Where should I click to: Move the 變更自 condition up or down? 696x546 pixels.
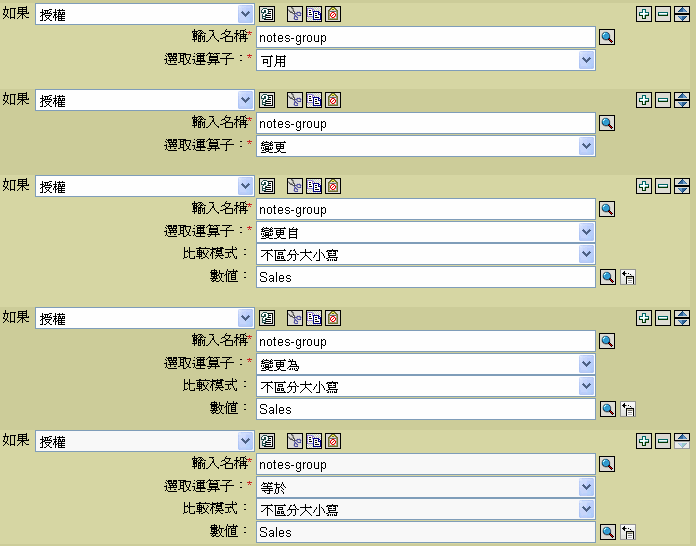[682, 187]
